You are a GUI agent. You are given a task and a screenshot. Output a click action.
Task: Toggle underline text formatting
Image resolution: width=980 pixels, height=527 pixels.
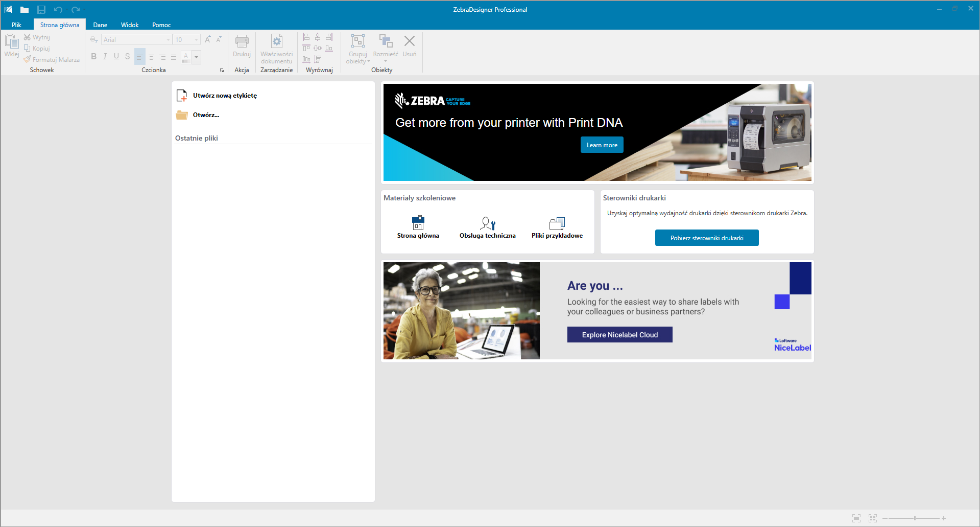tap(116, 57)
